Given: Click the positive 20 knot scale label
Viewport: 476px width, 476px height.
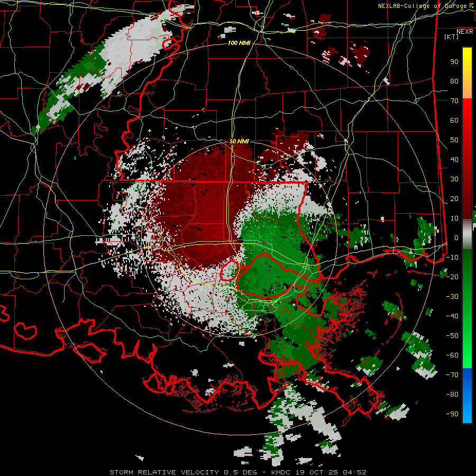Looking at the screenshot, I should pos(454,198).
